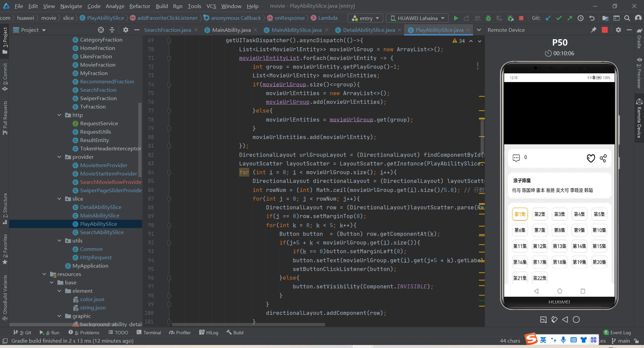Open the Project Structure toolbar icon

(605, 18)
